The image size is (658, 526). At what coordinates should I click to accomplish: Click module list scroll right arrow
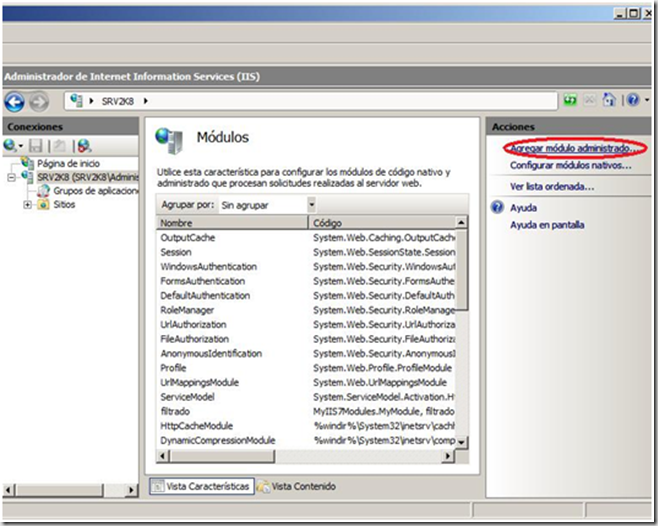click(x=448, y=455)
